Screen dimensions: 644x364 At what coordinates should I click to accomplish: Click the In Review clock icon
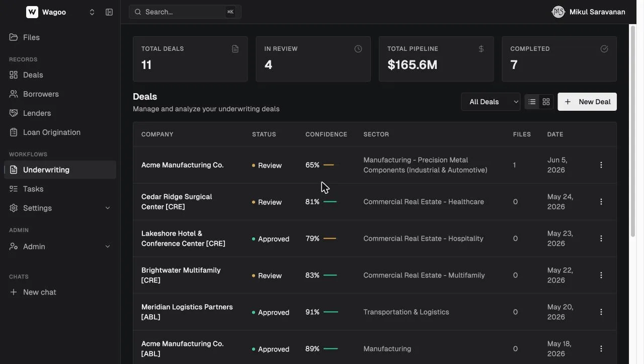point(358,49)
